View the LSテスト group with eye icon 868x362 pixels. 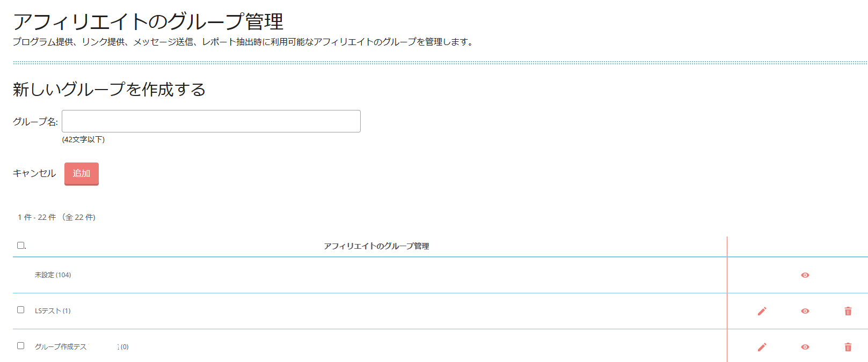805,311
